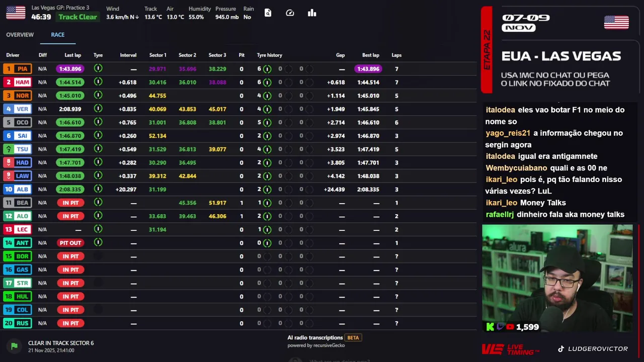This screenshot has height=362, width=644.
Task: Click the Driver column header
Action: 13,55
